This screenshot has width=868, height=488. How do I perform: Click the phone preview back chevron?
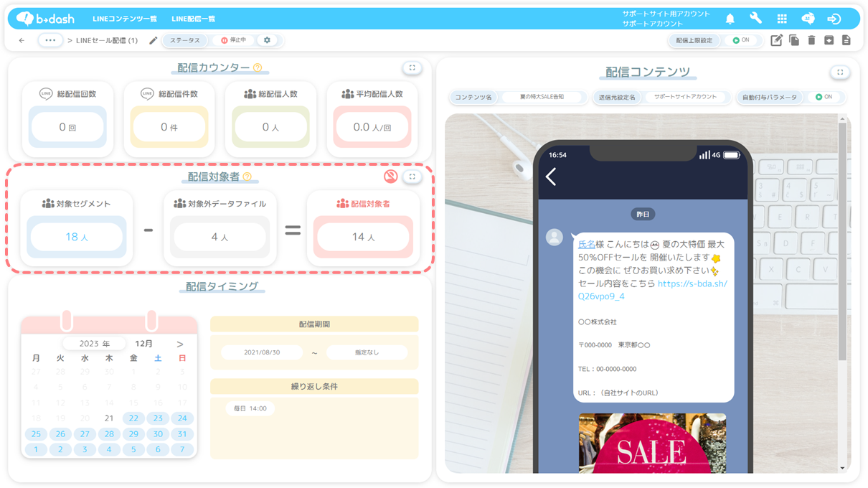click(x=551, y=177)
